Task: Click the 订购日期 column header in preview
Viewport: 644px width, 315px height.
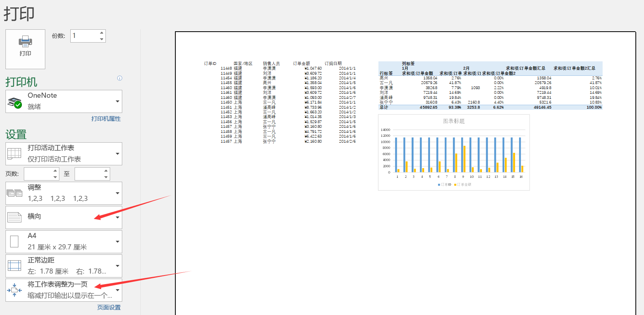Action: coord(333,63)
